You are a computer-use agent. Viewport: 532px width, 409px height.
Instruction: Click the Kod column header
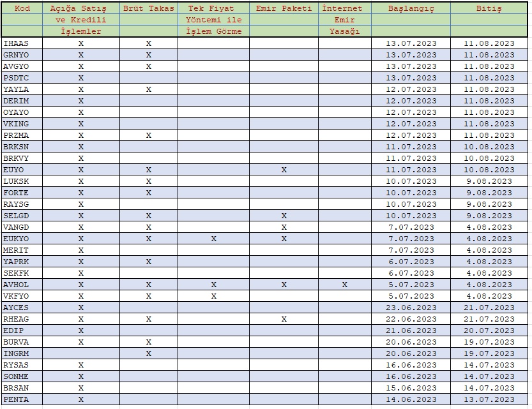coord(22,9)
